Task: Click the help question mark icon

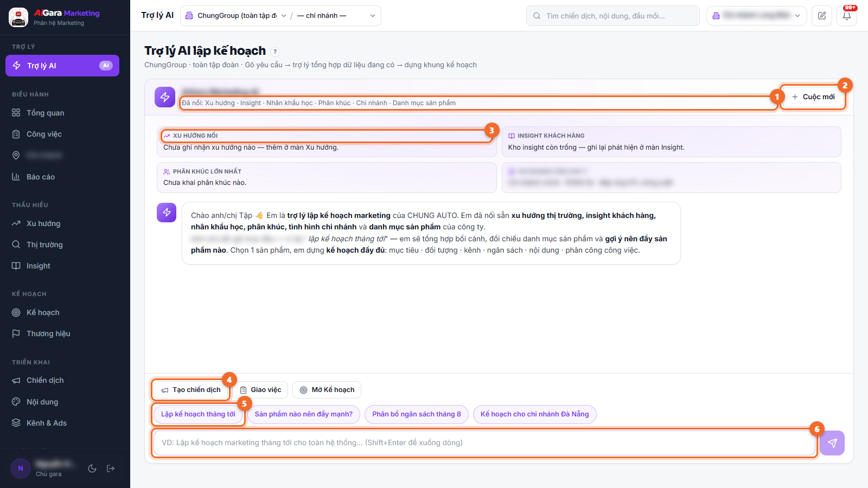Action: [x=275, y=52]
